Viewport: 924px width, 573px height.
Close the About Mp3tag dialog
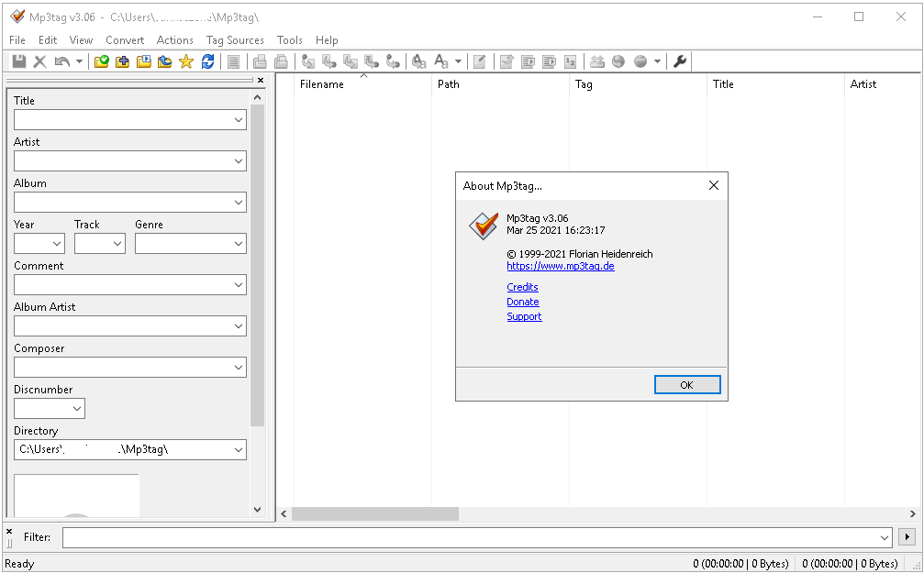(714, 185)
